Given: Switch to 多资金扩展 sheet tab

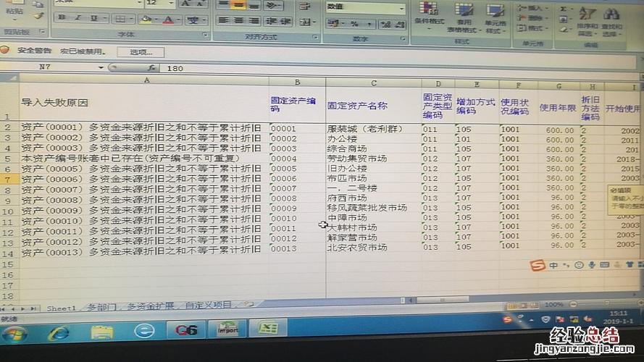Looking at the screenshot, I should point(151,306).
